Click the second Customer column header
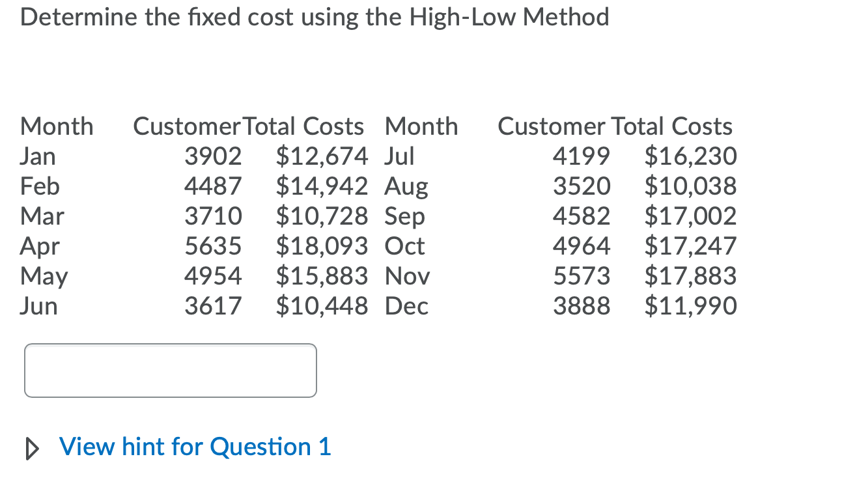This screenshot has height=504, width=857. (550, 126)
